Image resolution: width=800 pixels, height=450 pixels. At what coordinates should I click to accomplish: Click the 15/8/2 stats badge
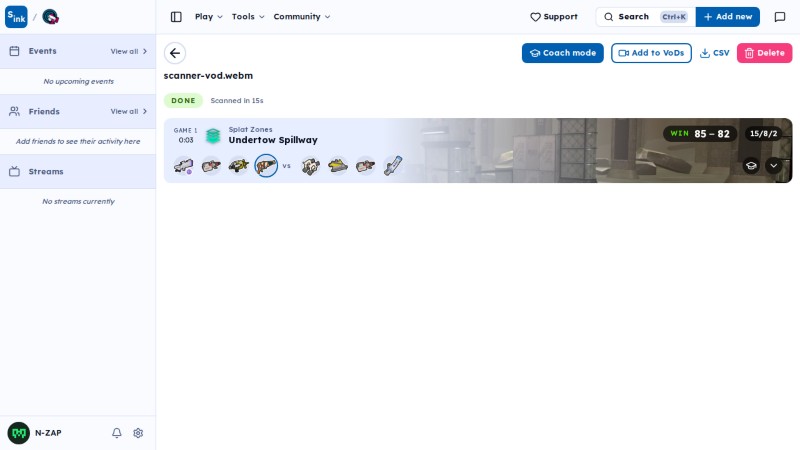click(763, 134)
